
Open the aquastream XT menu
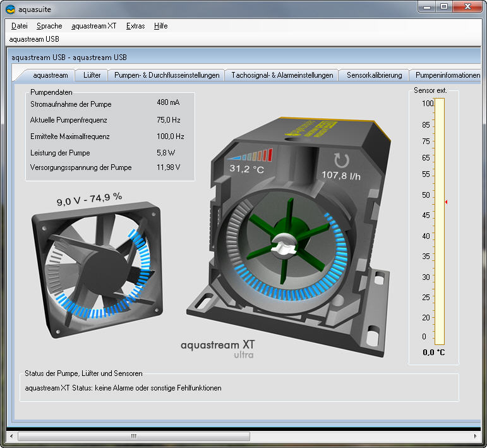(93, 26)
